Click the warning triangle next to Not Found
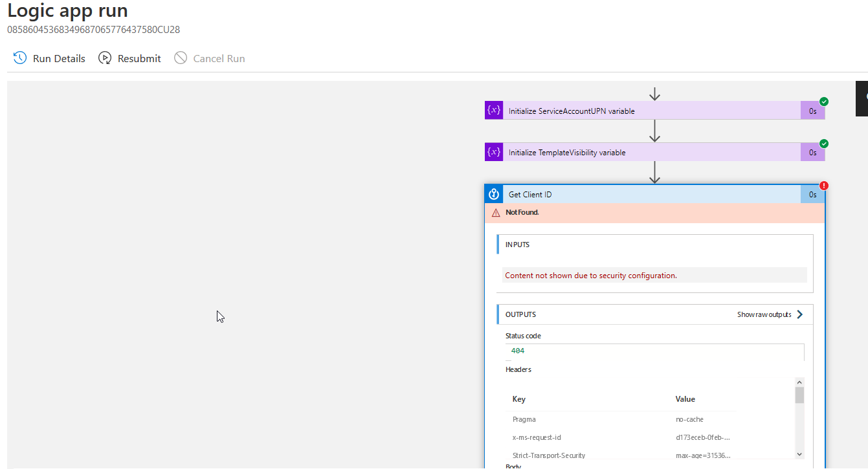The height and width of the screenshot is (469, 868). click(x=495, y=212)
